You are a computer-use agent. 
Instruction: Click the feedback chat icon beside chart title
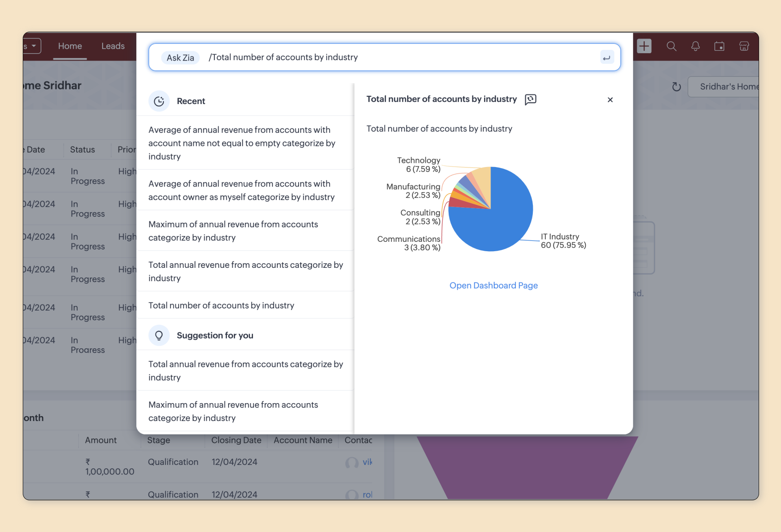coord(530,100)
